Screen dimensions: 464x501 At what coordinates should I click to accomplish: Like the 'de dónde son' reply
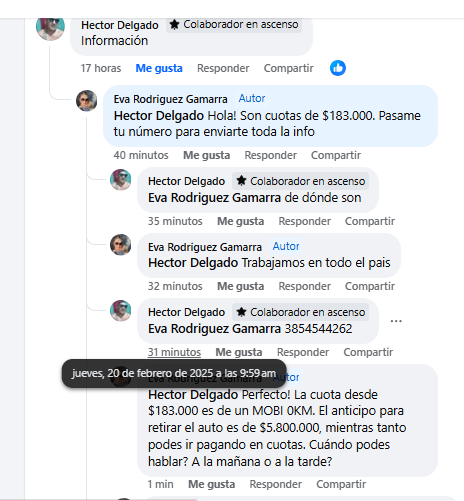241,221
